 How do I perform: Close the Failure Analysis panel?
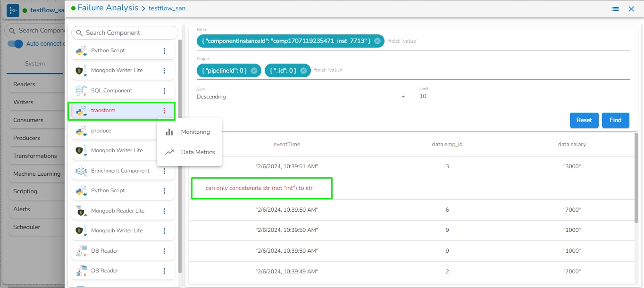click(x=631, y=9)
